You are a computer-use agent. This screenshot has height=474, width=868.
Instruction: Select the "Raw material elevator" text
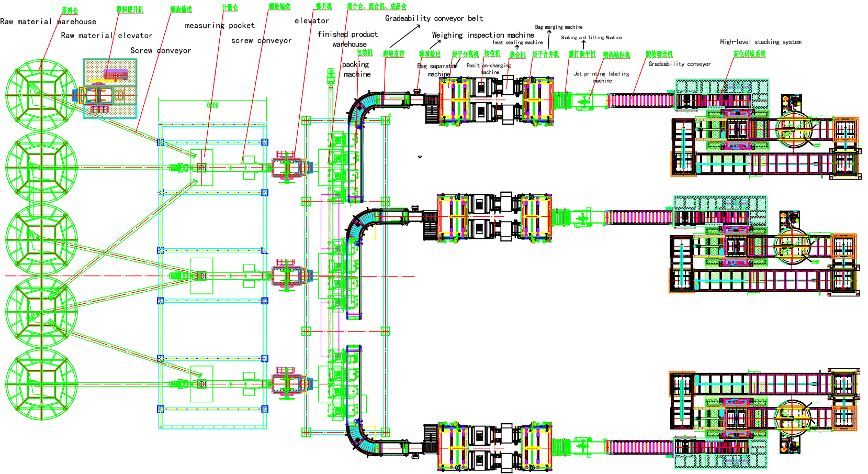(107, 36)
